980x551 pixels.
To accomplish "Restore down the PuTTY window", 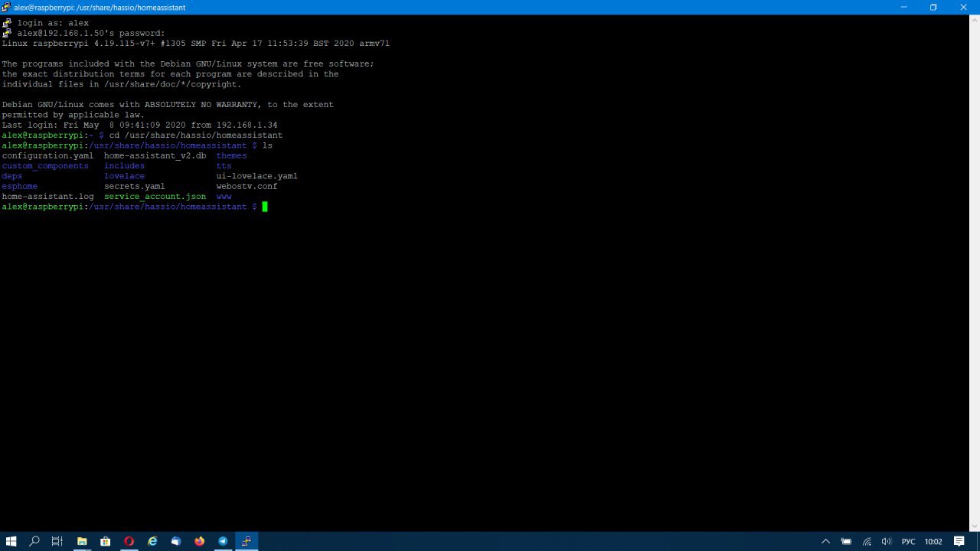I will tap(933, 7).
